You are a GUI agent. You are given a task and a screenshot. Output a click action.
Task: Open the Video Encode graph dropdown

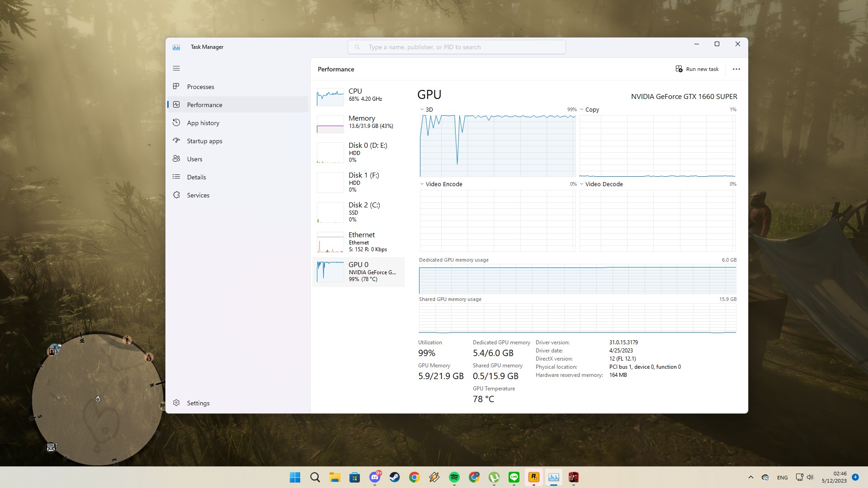[441, 184]
